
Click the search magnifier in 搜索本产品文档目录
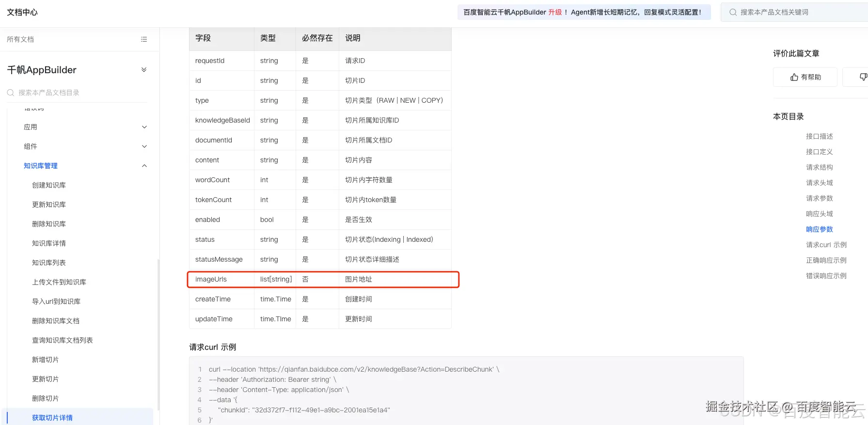11,93
